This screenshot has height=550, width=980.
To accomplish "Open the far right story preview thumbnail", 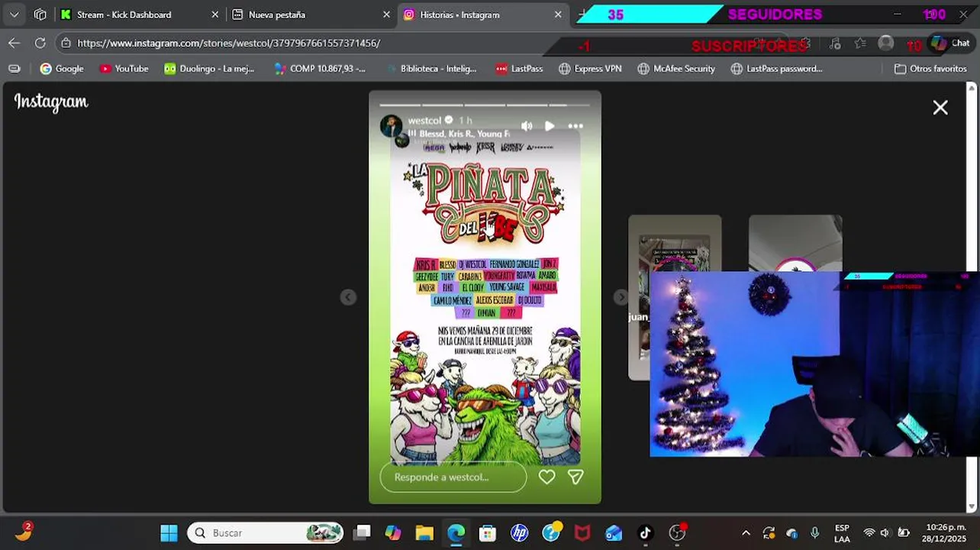I will [x=795, y=243].
